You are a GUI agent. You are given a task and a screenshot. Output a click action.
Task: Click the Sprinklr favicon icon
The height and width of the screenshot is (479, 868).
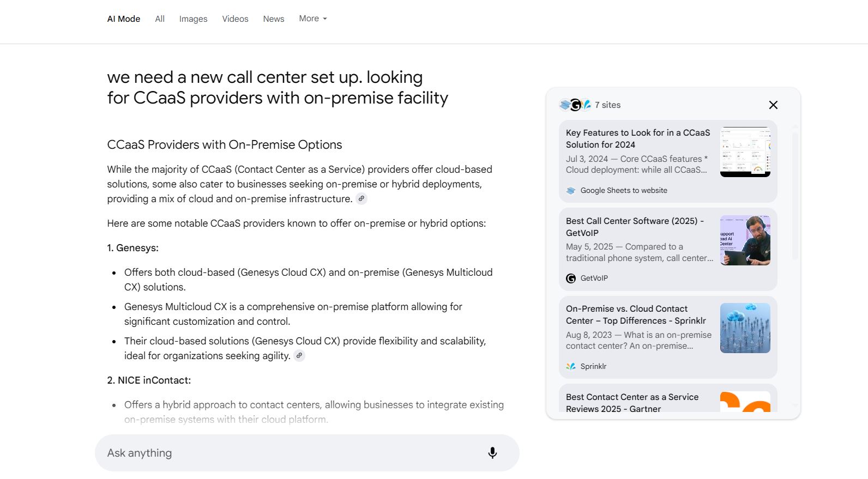point(571,367)
